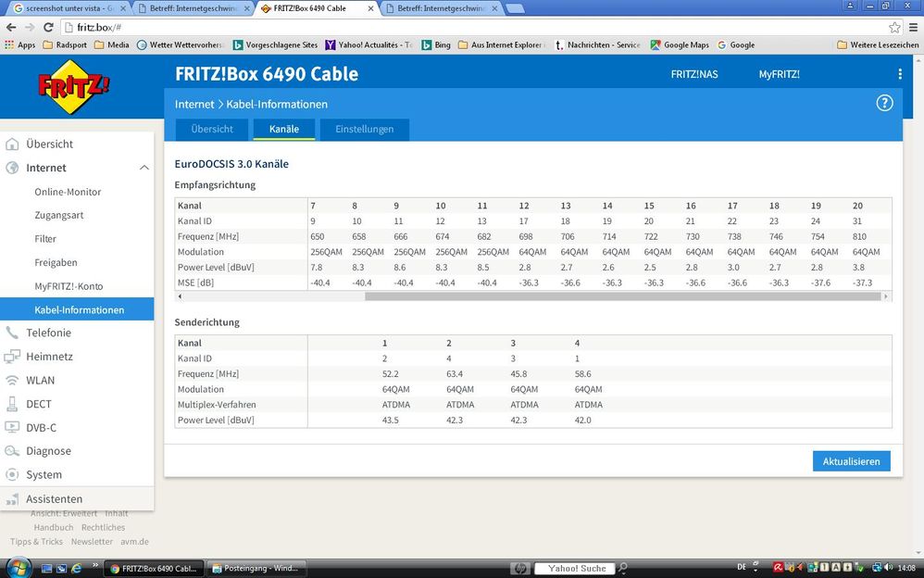
Task: Open the Aus Internet Explorer bookmark folder
Action: pos(502,44)
